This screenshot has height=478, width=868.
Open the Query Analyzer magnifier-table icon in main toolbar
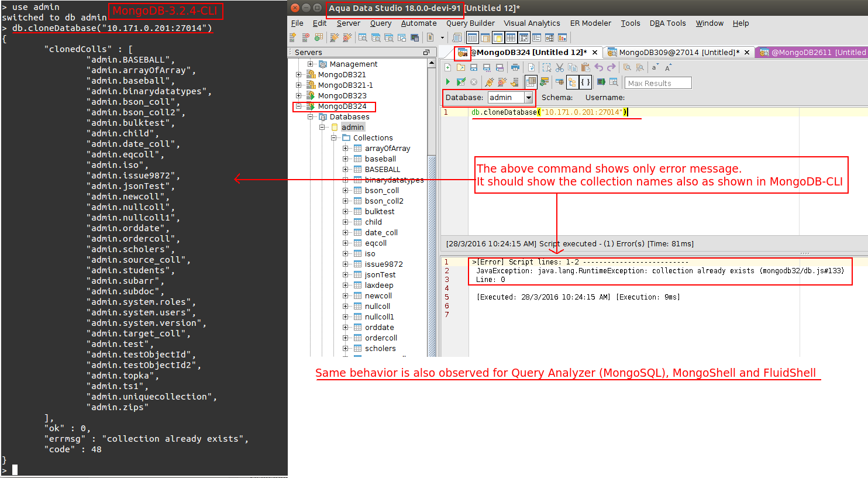363,37
